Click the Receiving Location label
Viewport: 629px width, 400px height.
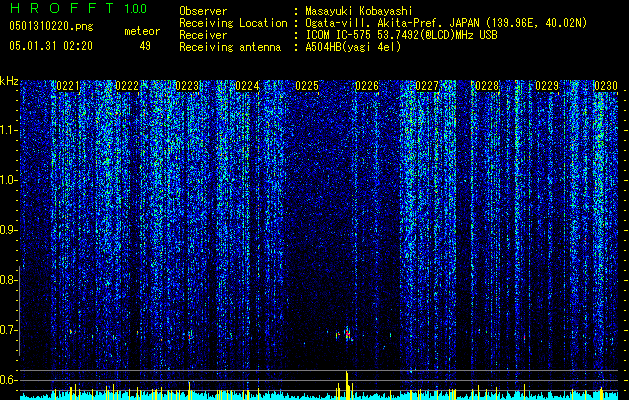[x=233, y=23]
